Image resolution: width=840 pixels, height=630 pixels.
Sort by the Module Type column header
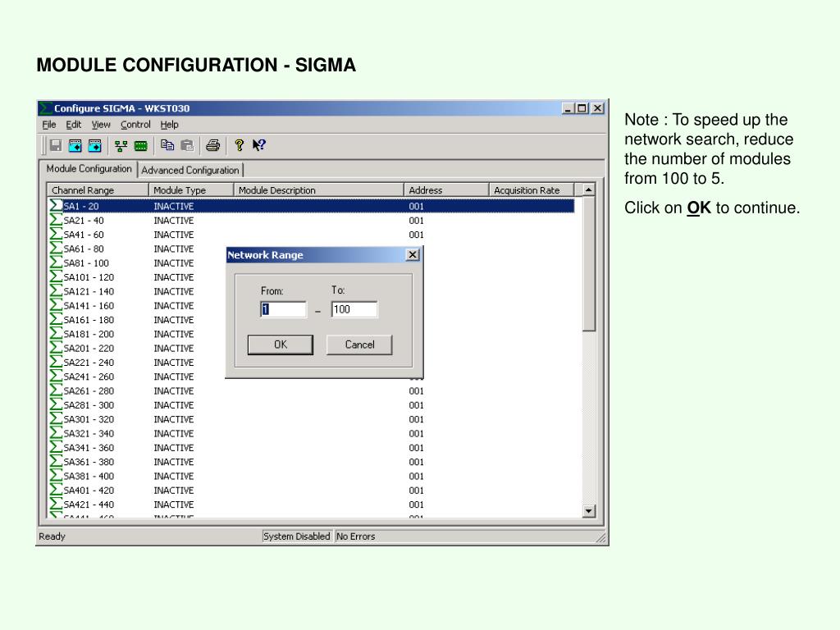pyautogui.click(x=191, y=190)
